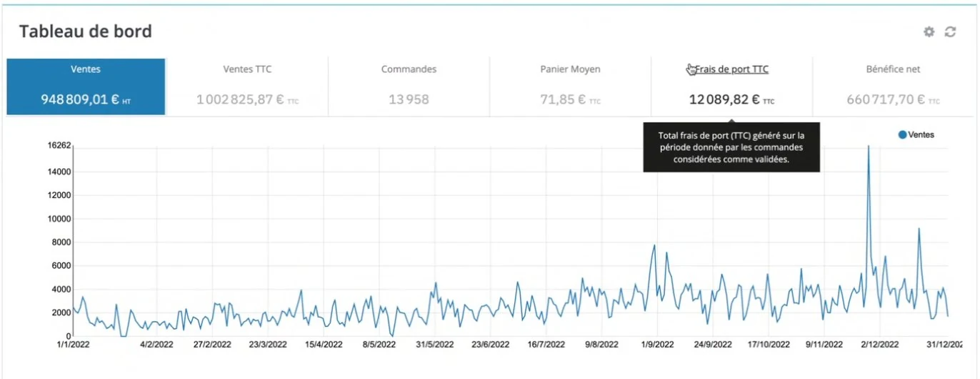Click the 24/9/2022 x-axis date
The width and height of the screenshot is (980, 379).
click(x=713, y=344)
